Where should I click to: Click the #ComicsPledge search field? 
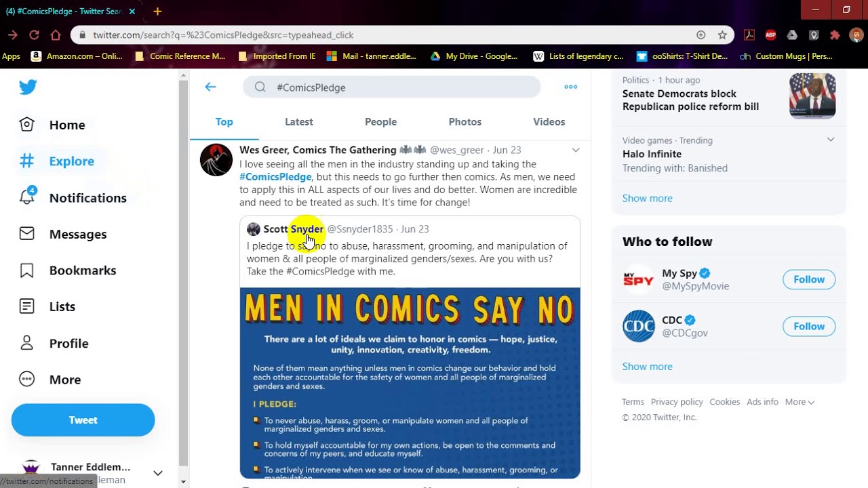[400, 87]
